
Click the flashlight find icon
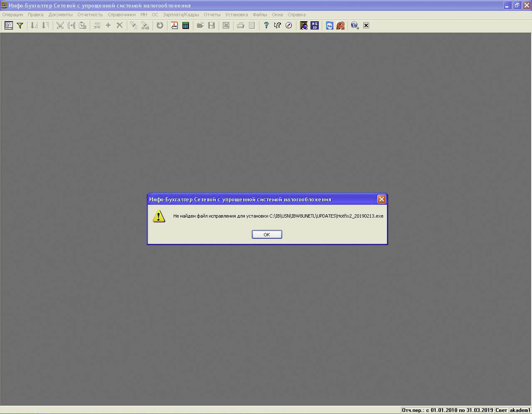pos(134,25)
